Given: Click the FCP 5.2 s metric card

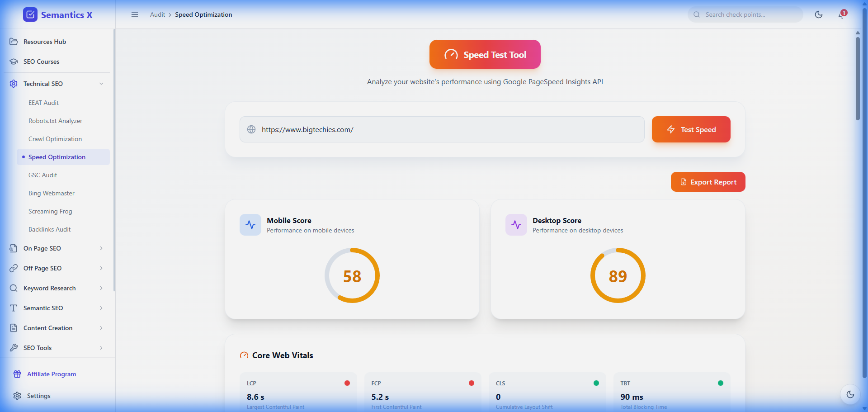Looking at the screenshot, I should tap(423, 392).
